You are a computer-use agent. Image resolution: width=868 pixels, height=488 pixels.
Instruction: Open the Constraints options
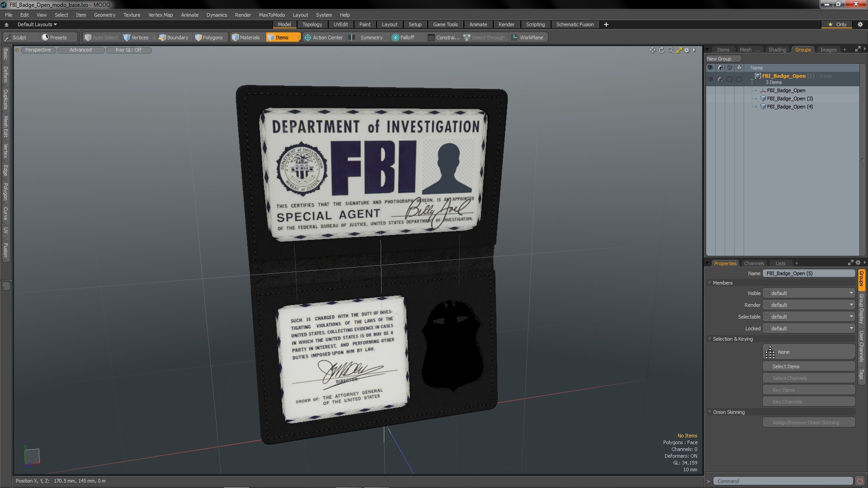point(444,38)
